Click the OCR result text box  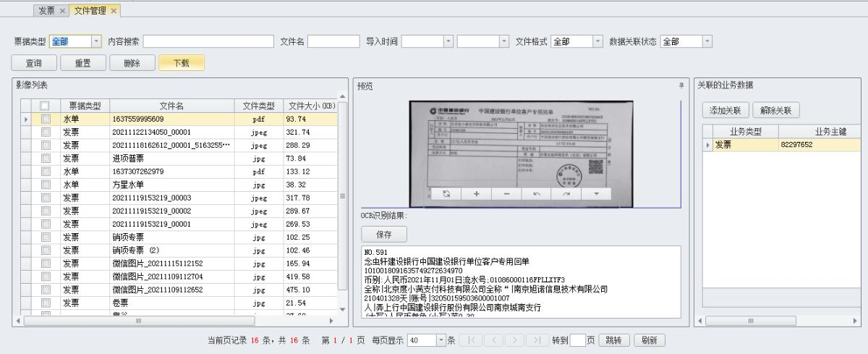click(x=522, y=282)
